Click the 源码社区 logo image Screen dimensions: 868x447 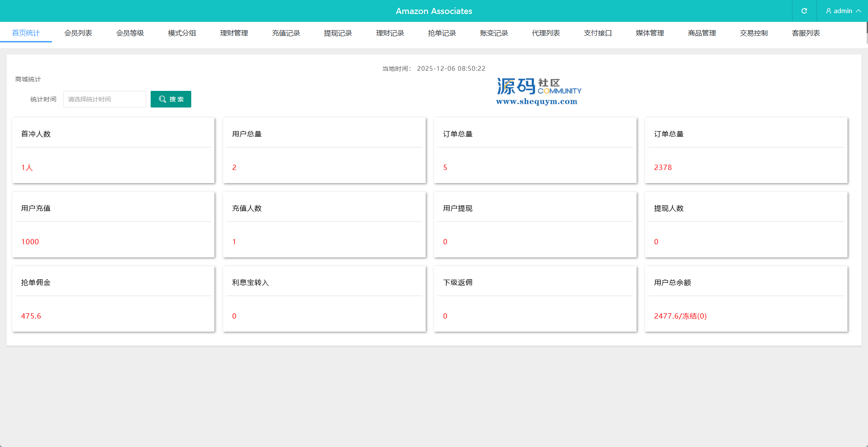click(x=538, y=92)
